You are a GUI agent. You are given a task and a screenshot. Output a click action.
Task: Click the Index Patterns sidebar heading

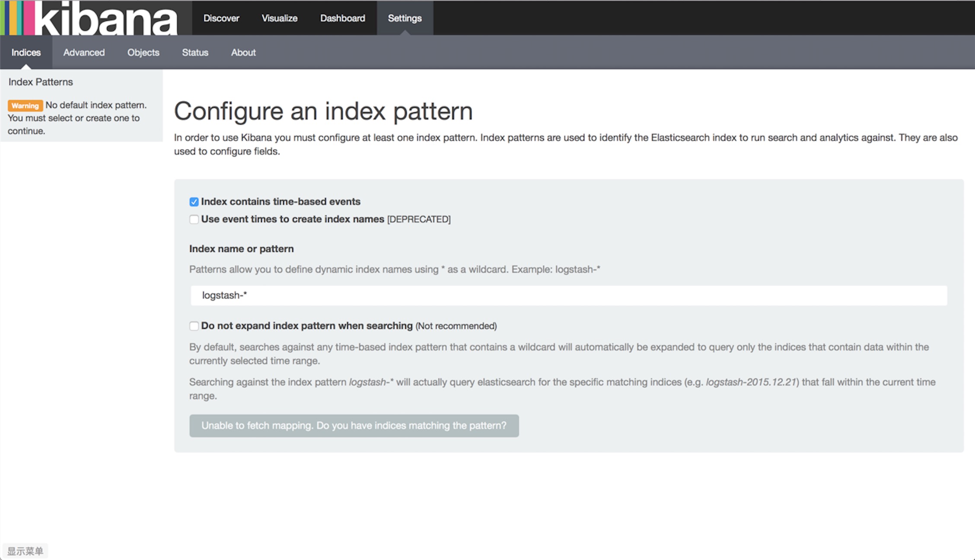(x=41, y=82)
